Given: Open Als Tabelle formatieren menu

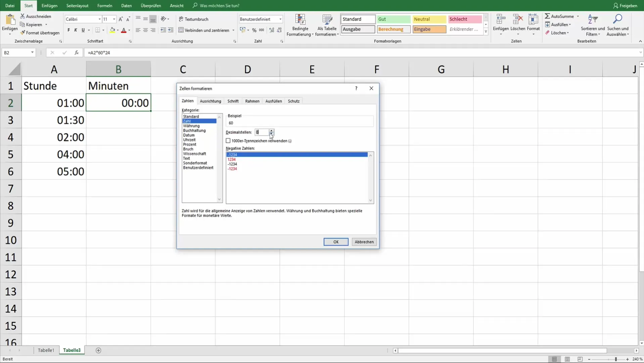Looking at the screenshot, I should [327, 25].
